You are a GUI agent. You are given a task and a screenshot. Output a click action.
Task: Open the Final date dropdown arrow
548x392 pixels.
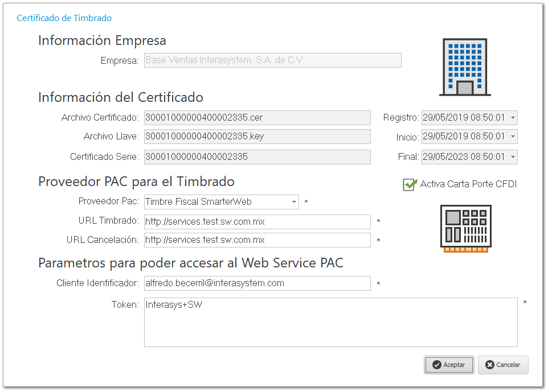pyautogui.click(x=513, y=156)
